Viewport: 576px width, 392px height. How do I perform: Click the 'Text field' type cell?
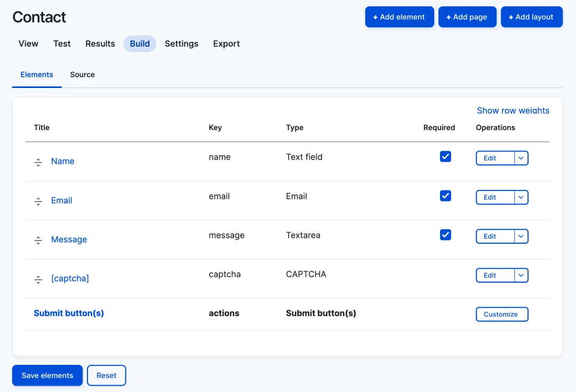304,157
